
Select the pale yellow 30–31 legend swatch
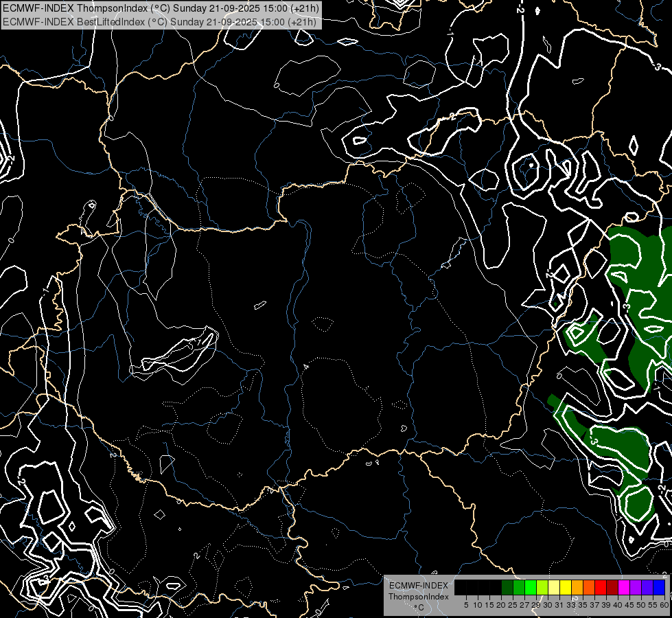554,587
